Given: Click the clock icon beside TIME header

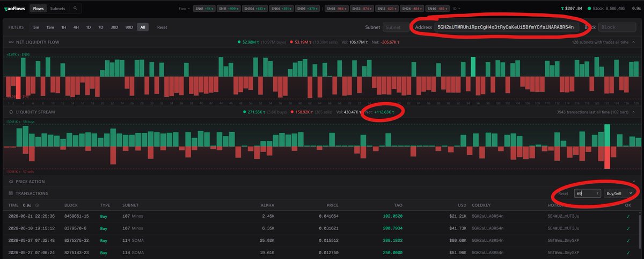Looking at the screenshot, I should click(38, 205).
